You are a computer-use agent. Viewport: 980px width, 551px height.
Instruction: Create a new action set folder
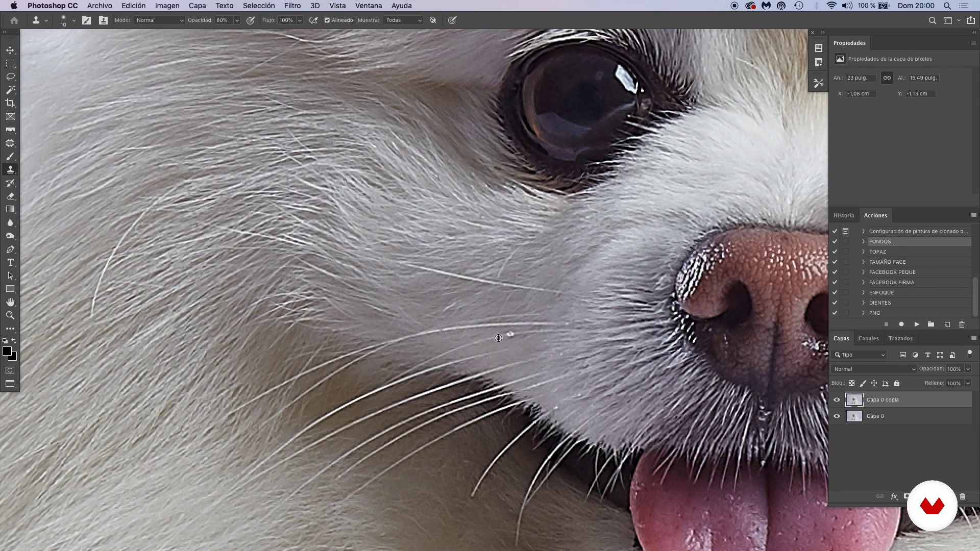pos(931,324)
